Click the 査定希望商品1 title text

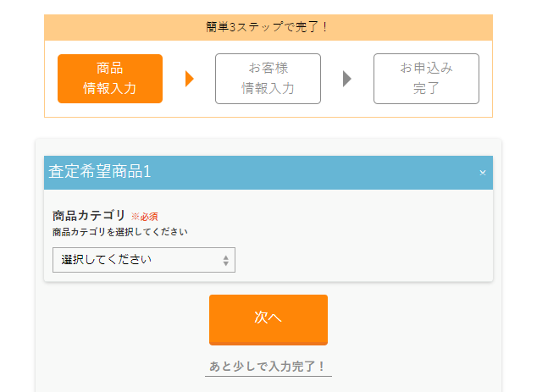(x=100, y=171)
